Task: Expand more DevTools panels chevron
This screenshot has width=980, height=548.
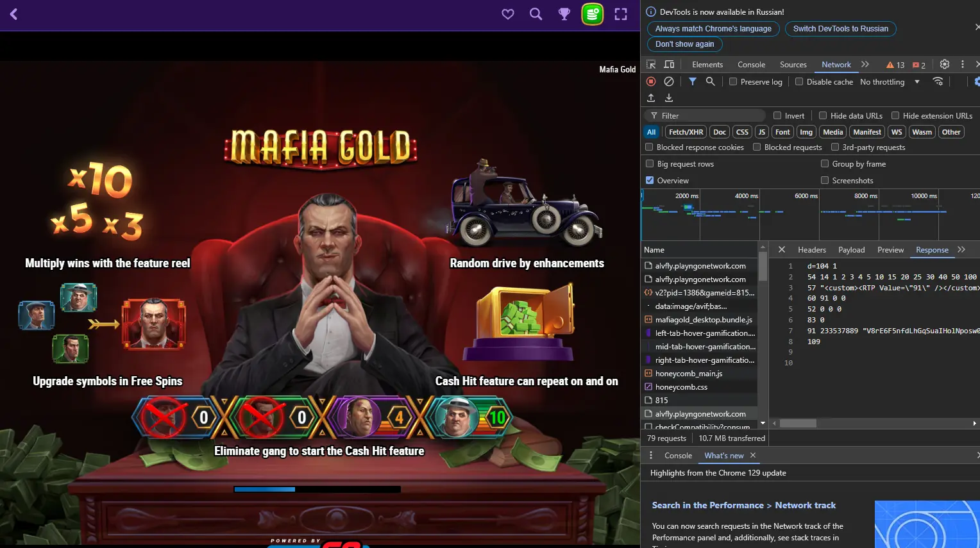Action: tap(865, 64)
